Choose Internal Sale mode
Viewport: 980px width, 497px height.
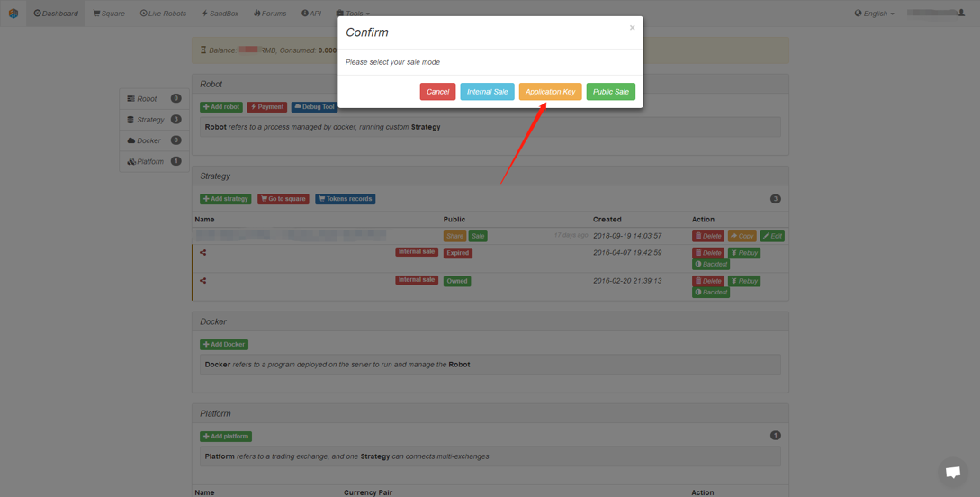pos(488,92)
